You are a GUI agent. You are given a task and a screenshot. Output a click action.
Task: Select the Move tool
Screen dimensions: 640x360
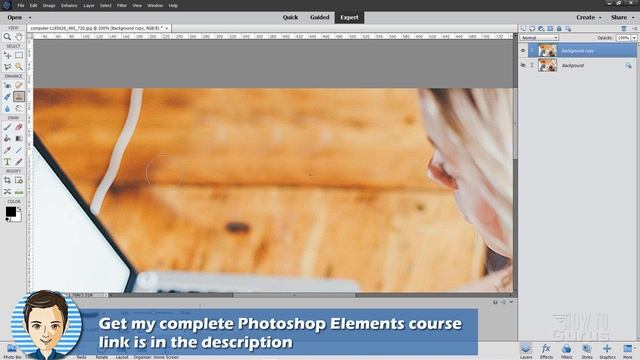point(7,55)
